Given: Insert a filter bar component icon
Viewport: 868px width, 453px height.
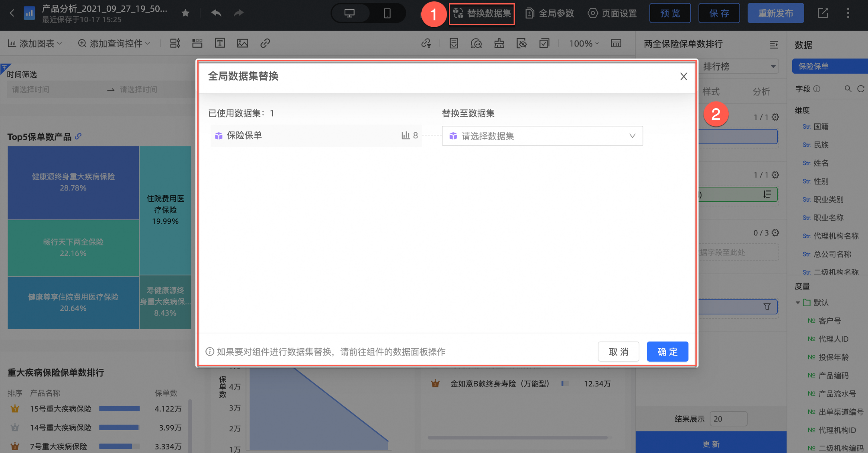Looking at the screenshot, I should click(175, 43).
